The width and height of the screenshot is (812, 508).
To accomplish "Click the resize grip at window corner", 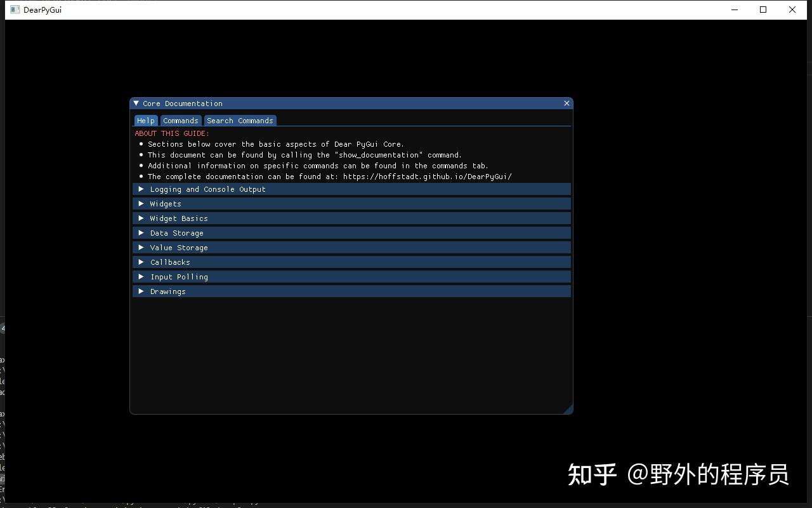I will tap(569, 410).
